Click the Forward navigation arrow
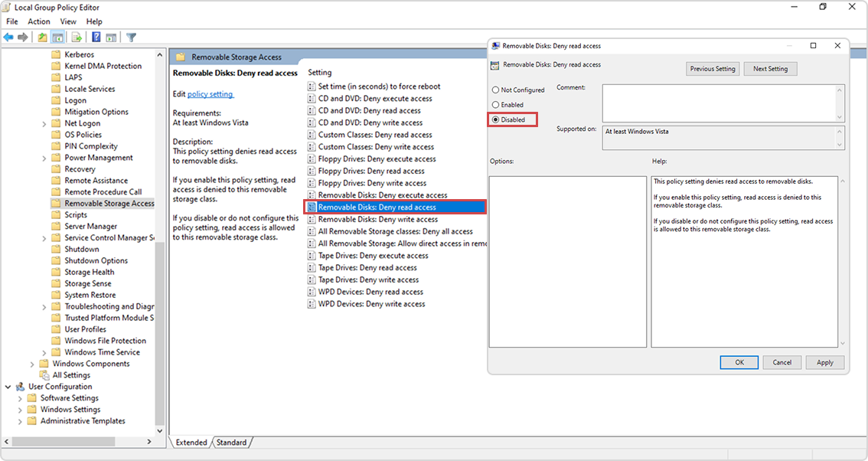Screen dimensions: 868x461 pos(22,37)
